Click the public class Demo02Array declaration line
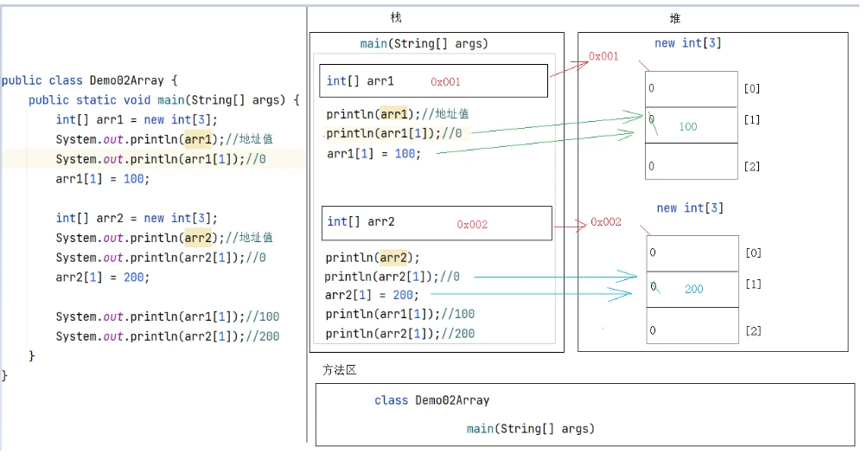Viewport: 868px width, 460px height. (x=90, y=80)
